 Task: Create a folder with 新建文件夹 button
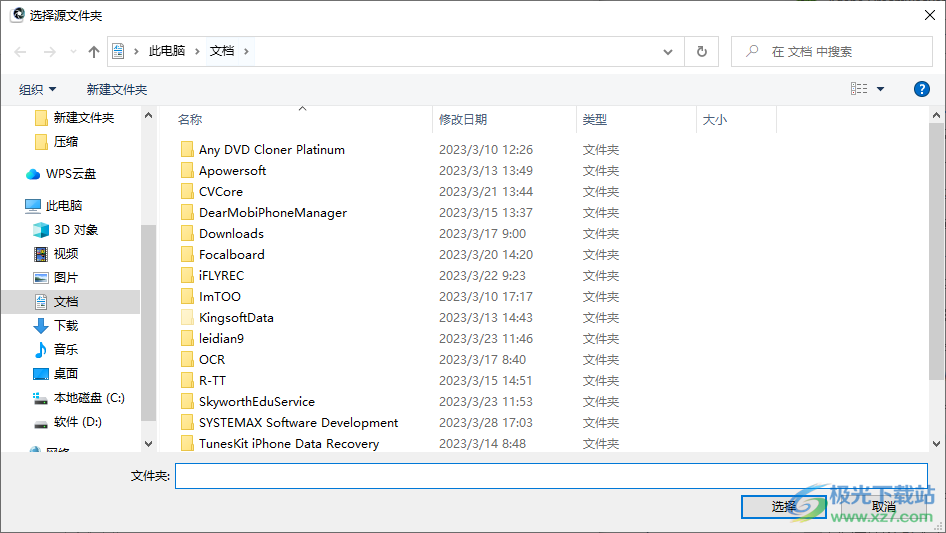[116, 90]
